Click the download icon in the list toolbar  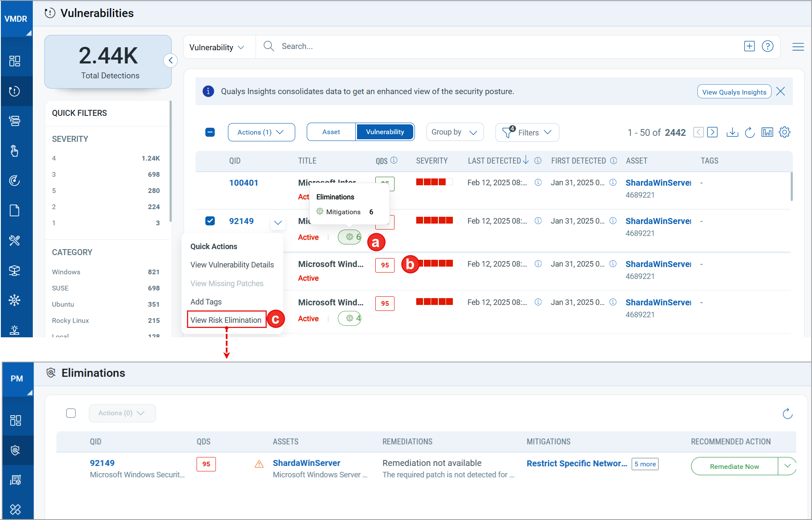tap(732, 132)
